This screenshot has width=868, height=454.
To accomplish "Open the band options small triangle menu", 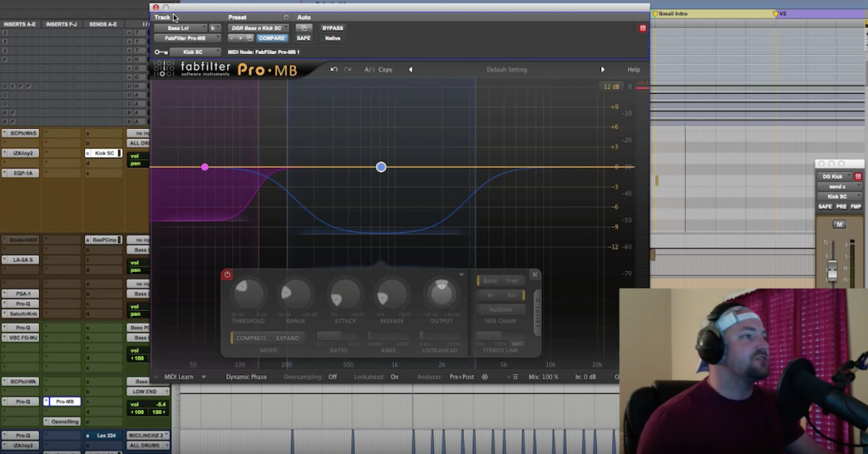I will tap(461, 274).
